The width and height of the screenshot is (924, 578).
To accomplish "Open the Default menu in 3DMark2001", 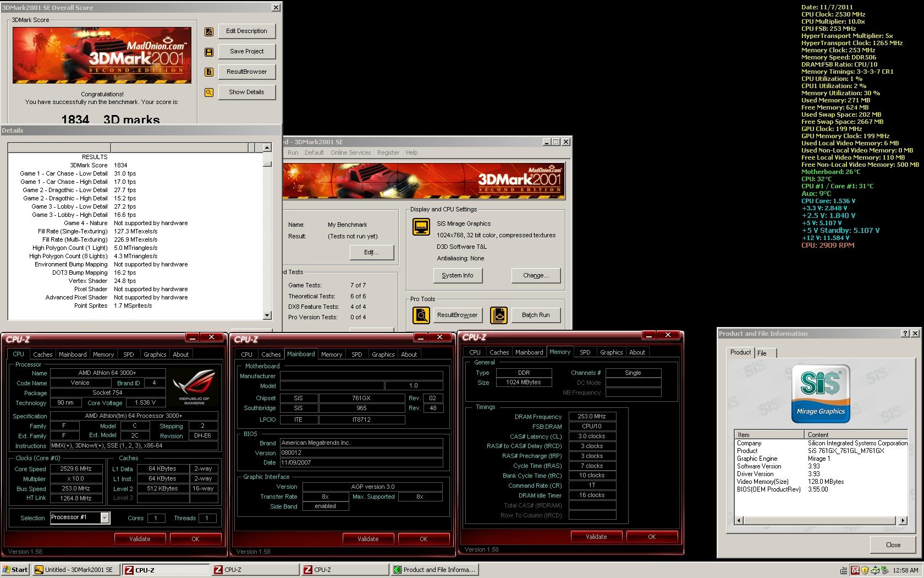I will tap(314, 153).
